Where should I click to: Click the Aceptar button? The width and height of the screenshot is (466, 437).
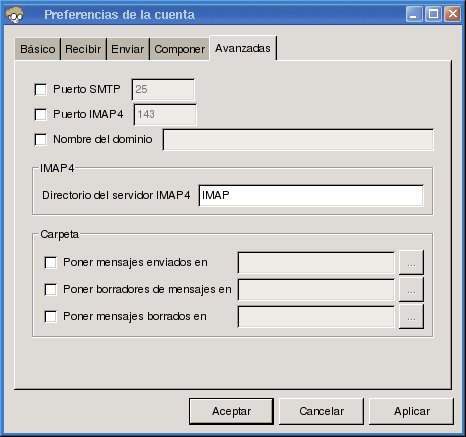231,411
